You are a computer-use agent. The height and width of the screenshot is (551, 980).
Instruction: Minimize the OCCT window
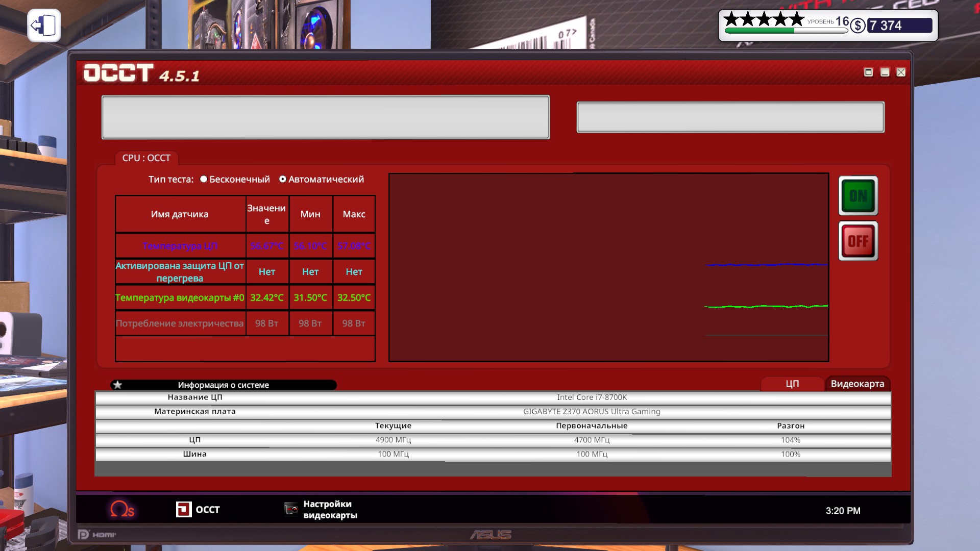(x=885, y=72)
